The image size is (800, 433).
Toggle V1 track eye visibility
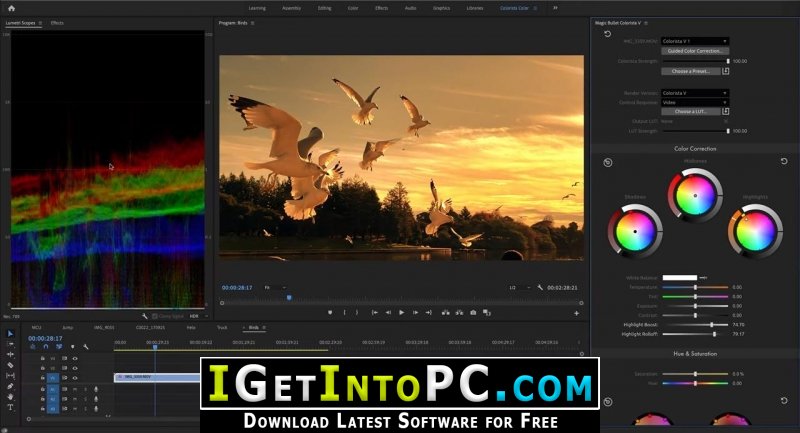(75, 378)
